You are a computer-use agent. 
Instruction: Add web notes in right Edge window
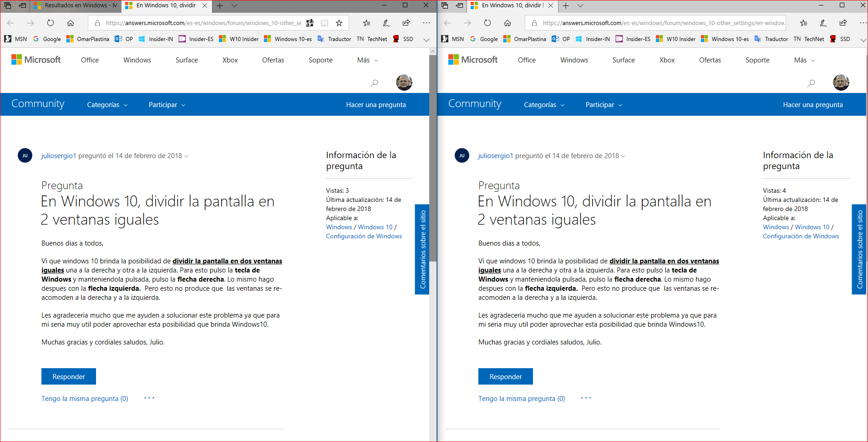(823, 23)
